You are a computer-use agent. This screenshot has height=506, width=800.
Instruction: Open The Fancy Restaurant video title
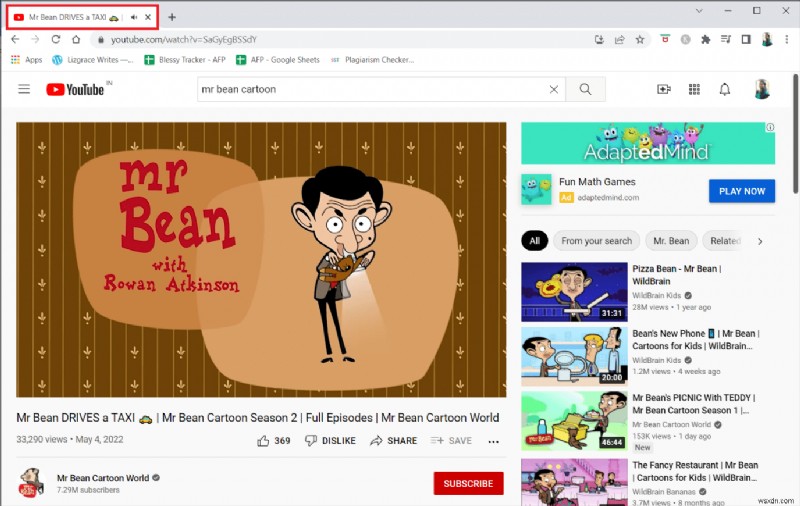coord(695,471)
